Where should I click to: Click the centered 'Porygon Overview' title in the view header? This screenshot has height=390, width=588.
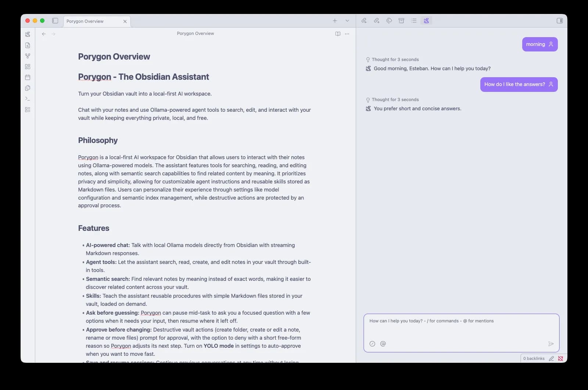(x=196, y=33)
